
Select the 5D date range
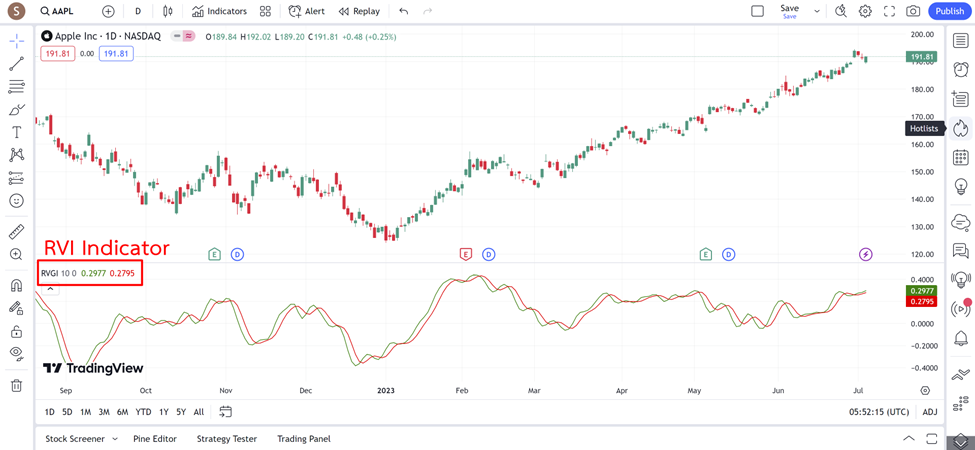click(67, 411)
